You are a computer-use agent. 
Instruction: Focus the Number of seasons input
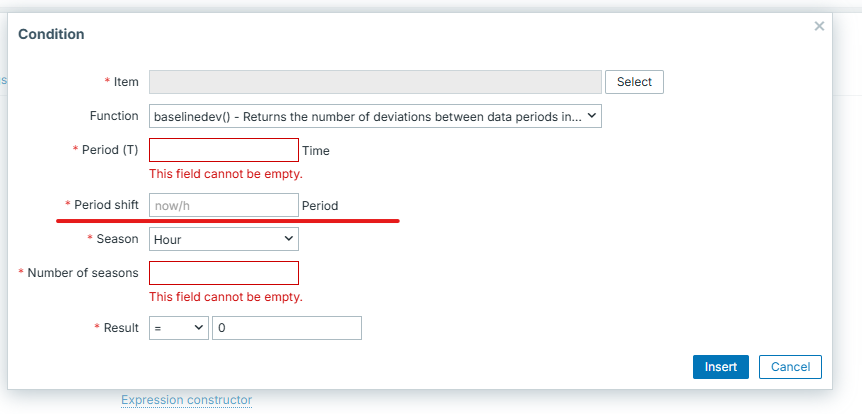coord(224,273)
